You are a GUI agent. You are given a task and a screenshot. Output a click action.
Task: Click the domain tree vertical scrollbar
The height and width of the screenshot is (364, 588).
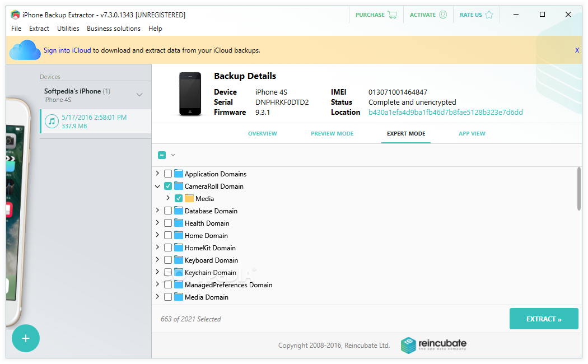[x=579, y=189]
